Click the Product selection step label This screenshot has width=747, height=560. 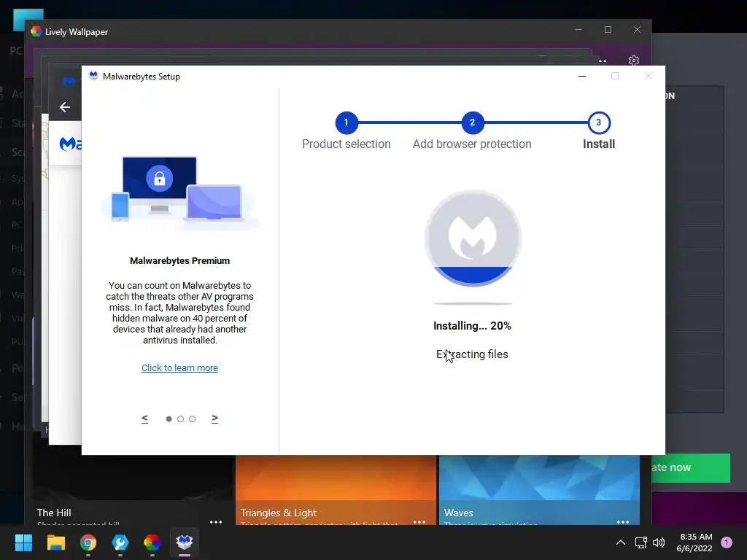(x=347, y=144)
